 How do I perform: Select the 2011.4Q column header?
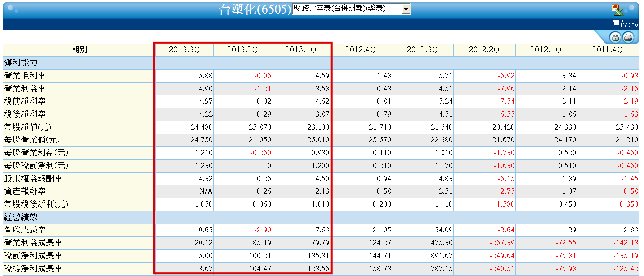608,50
